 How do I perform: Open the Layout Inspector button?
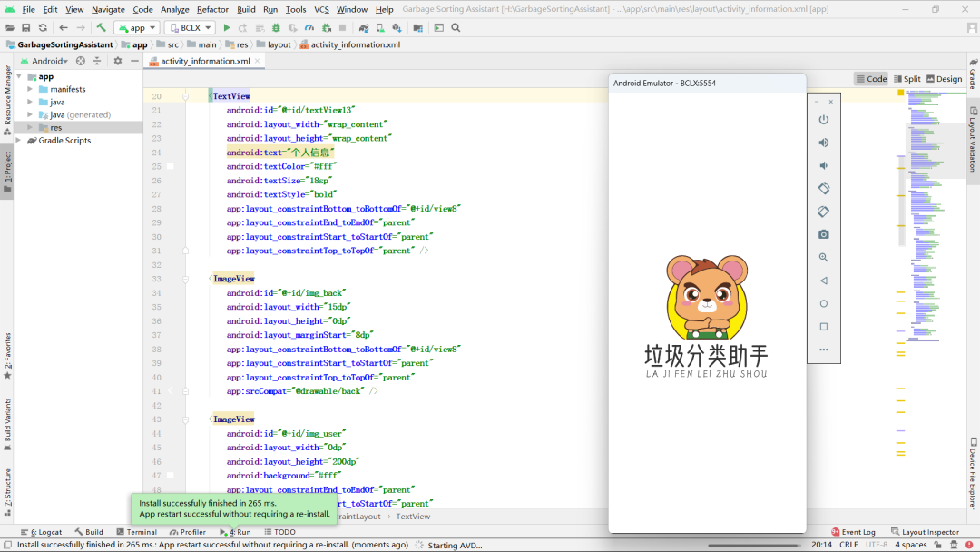pyautogui.click(x=925, y=532)
